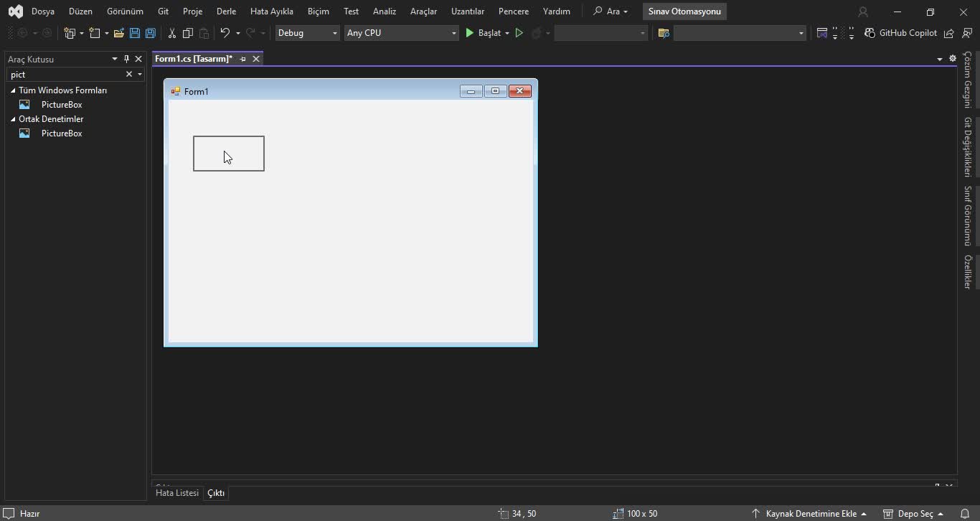Click the Undo arrow icon
This screenshot has height=521, width=980.
tap(225, 33)
